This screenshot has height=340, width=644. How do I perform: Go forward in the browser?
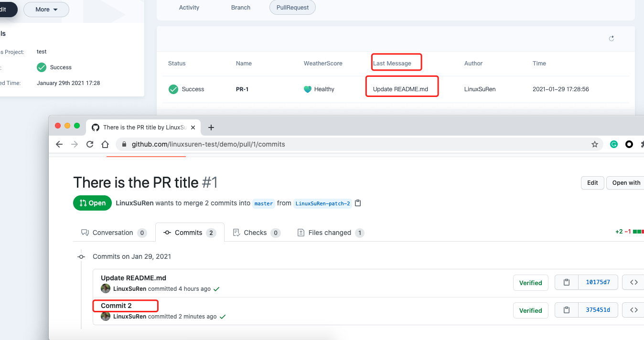(75, 144)
